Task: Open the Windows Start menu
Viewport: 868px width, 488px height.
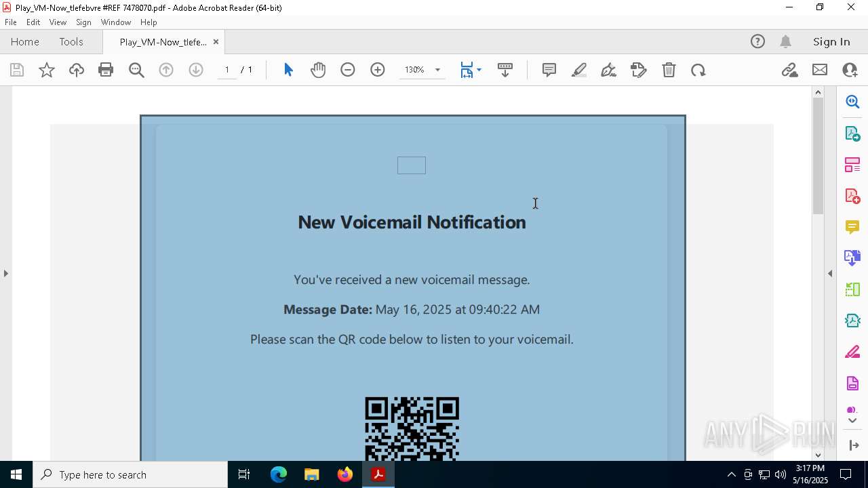Action: 16,474
